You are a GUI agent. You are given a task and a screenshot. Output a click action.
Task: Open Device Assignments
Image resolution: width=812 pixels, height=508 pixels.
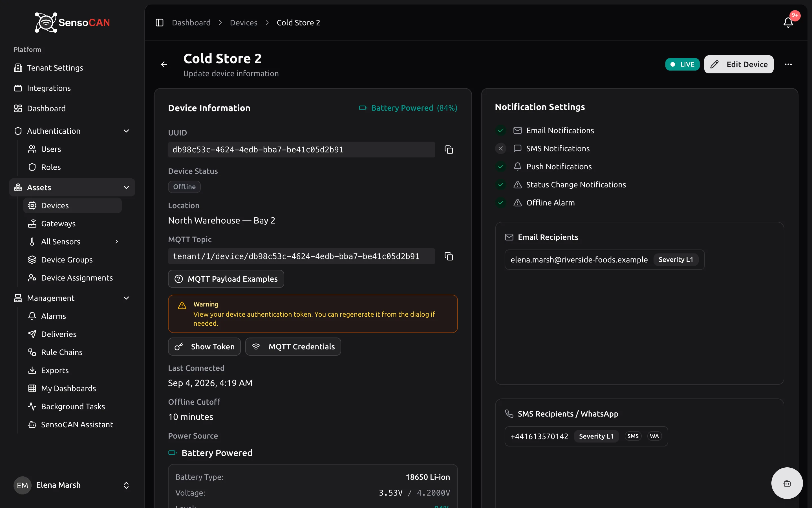click(72, 278)
